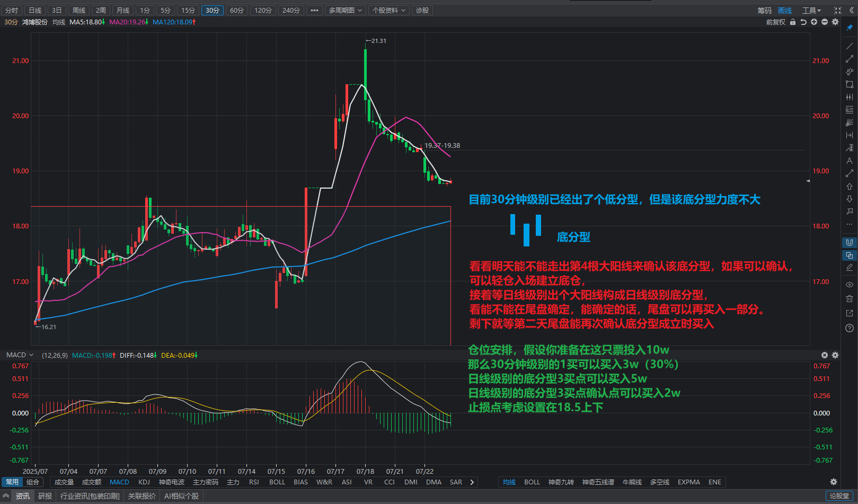Viewport: 858px width, 504px height.
Task: Open the 前复权 adjustment selector
Action: tap(776, 22)
